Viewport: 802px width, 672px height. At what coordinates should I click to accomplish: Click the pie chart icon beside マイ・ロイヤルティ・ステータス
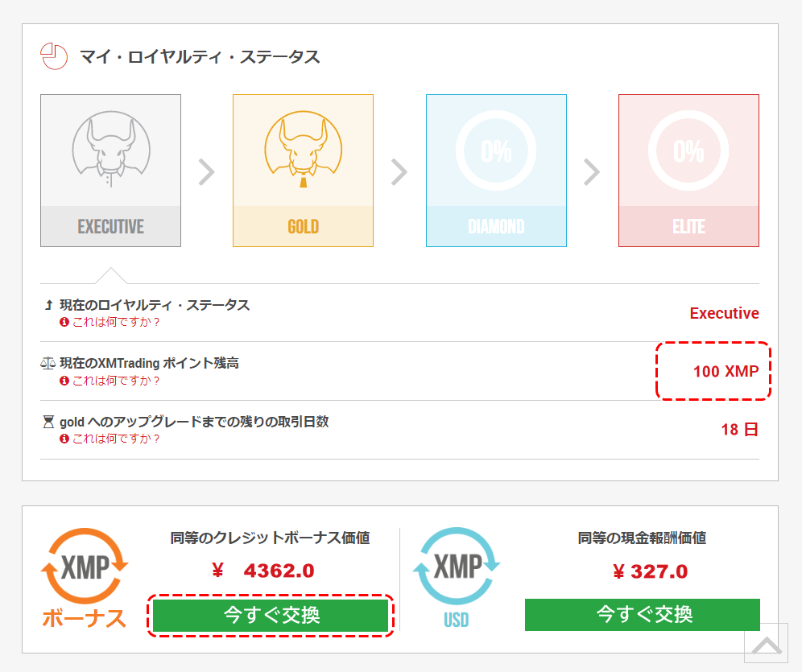(x=54, y=56)
